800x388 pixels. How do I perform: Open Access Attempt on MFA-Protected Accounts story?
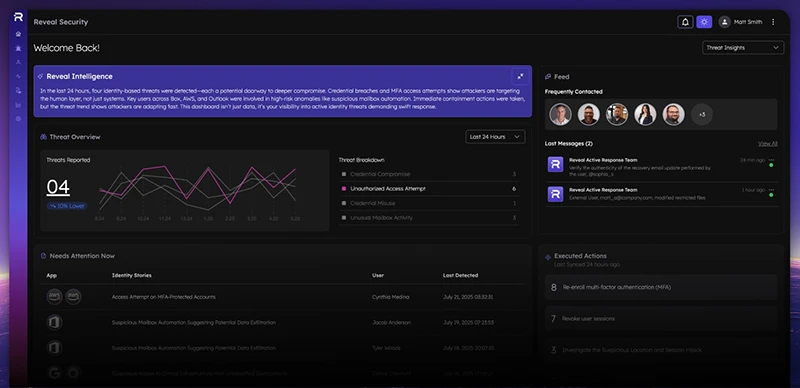[x=164, y=297]
